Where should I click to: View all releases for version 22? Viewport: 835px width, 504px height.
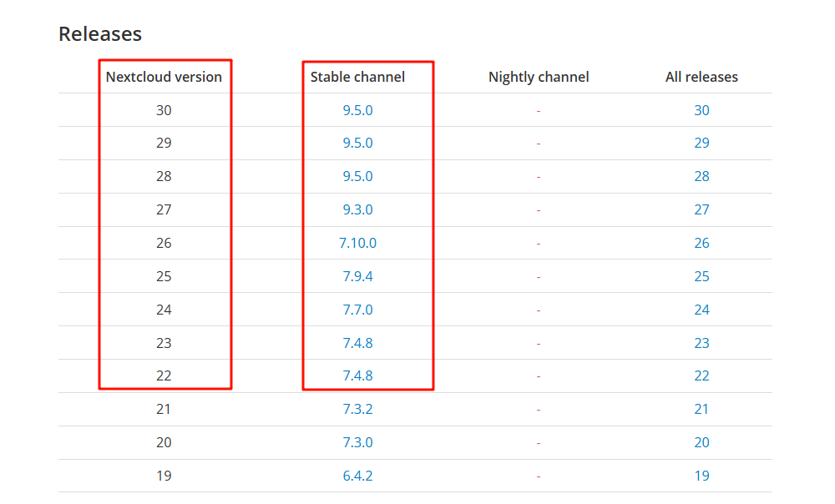(701, 375)
